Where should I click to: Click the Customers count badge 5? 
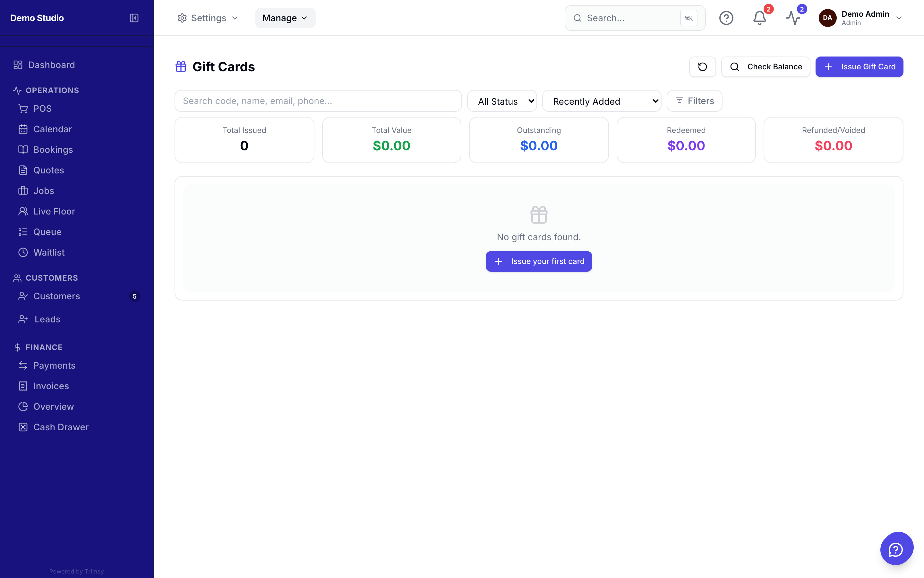click(134, 296)
